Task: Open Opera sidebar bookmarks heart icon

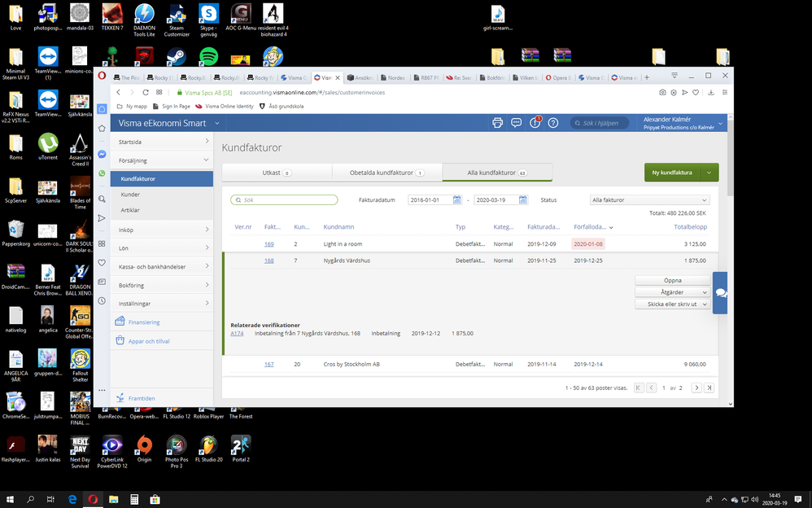Action: (102, 263)
